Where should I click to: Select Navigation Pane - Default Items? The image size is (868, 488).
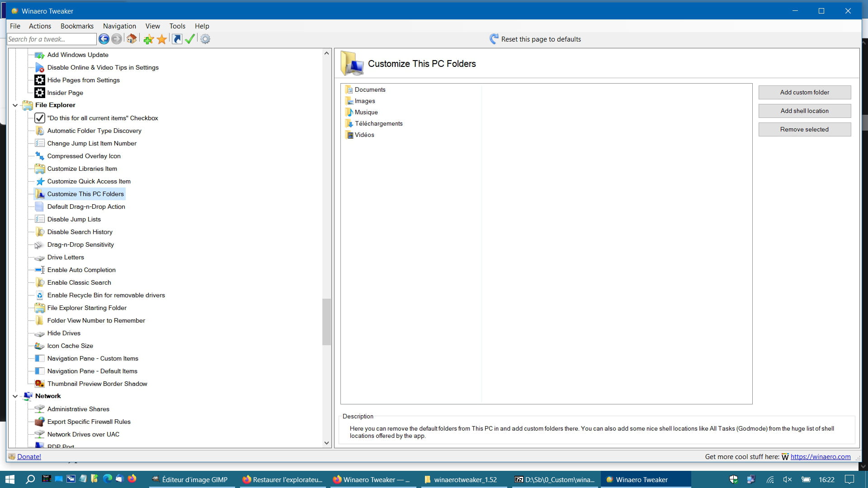[x=92, y=371]
